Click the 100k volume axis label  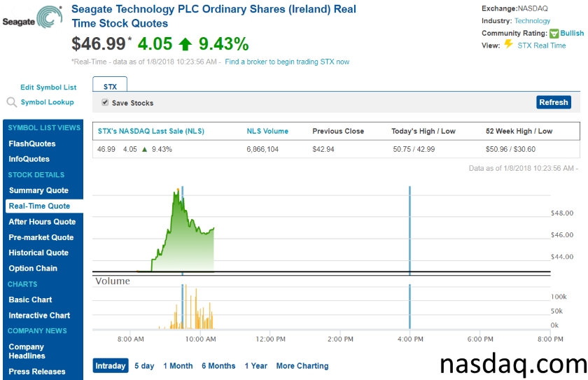pos(559,297)
